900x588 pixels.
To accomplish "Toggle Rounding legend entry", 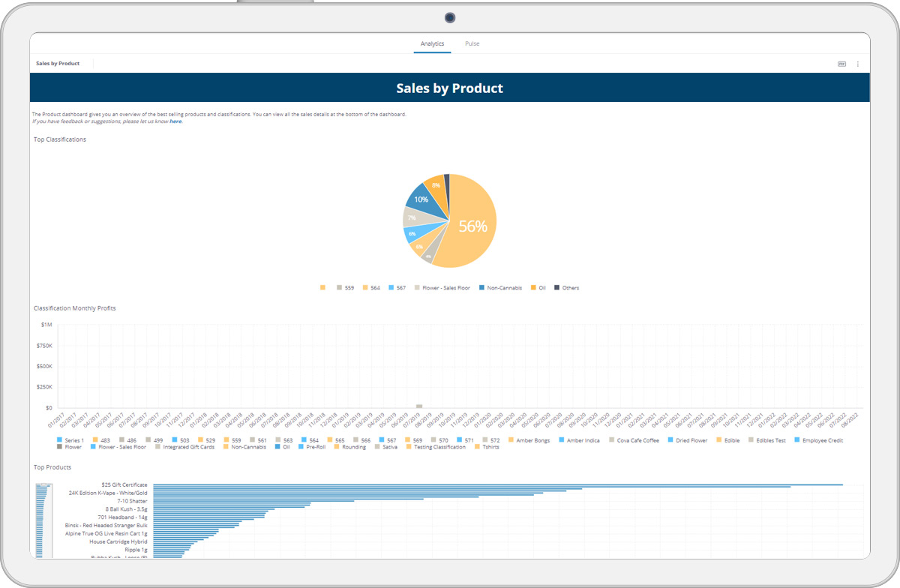I will point(349,447).
